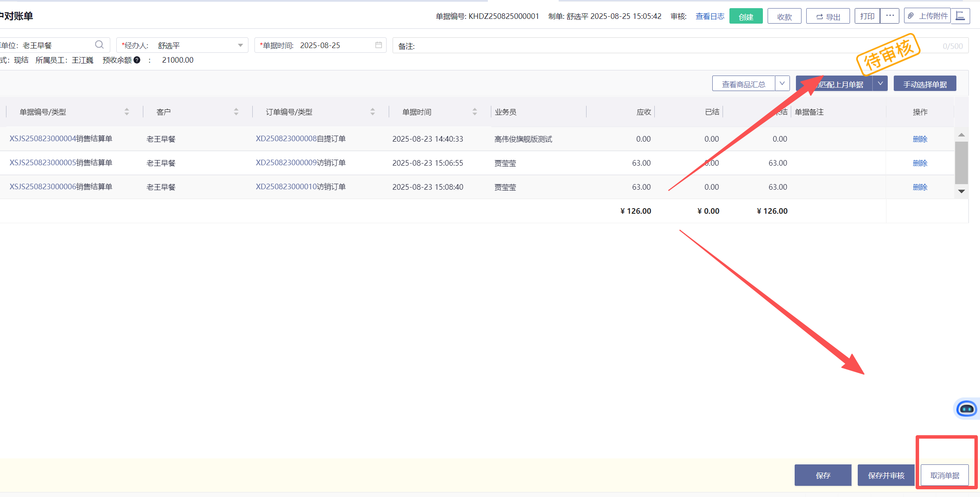Click 保存并审核 button
This screenshot has width=980, height=497.
click(886, 475)
